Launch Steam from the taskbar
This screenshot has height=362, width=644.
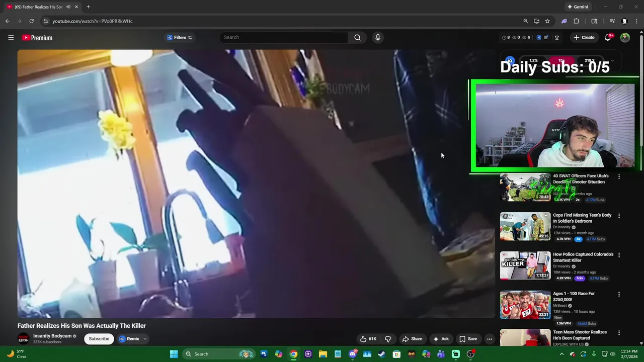point(381,354)
